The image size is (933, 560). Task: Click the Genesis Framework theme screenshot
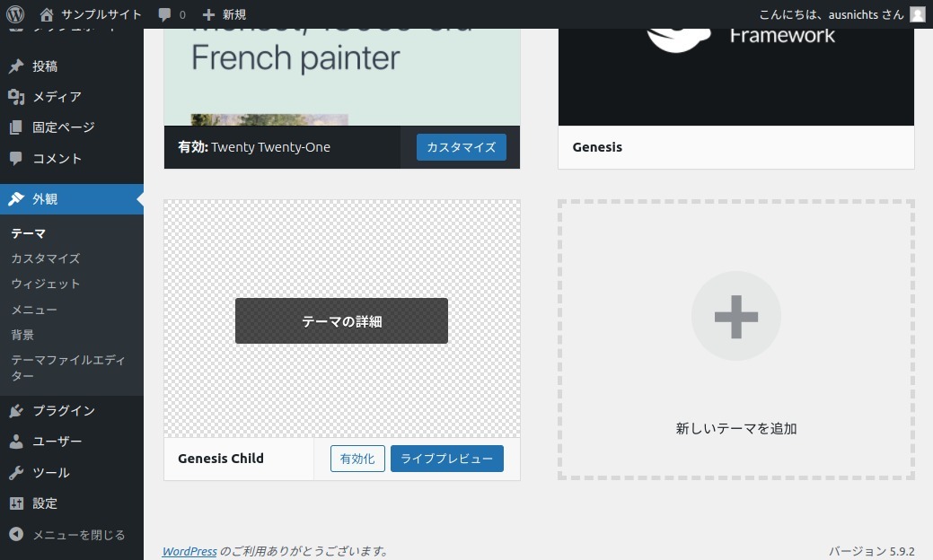[736, 76]
